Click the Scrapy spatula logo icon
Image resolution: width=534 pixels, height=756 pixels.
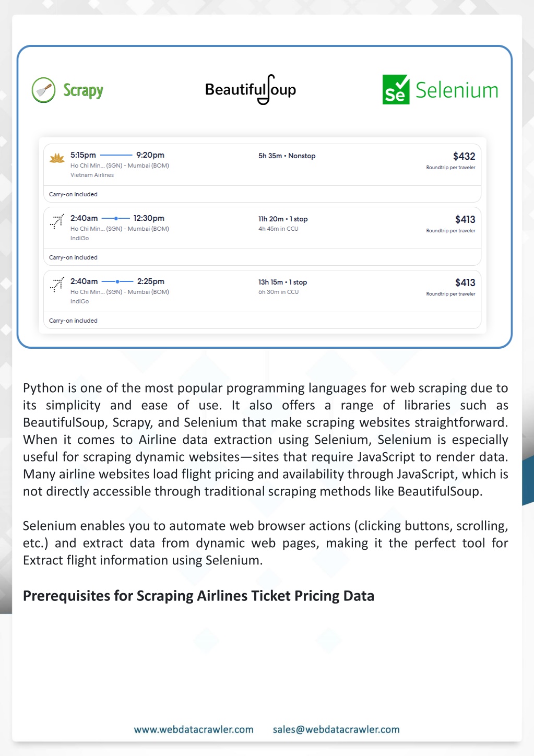[43, 90]
